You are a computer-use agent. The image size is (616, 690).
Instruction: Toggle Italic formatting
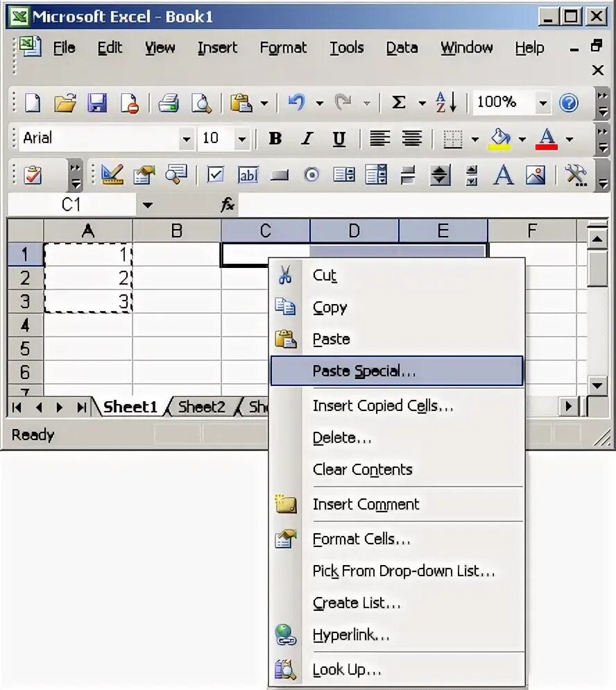coord(307,139)
